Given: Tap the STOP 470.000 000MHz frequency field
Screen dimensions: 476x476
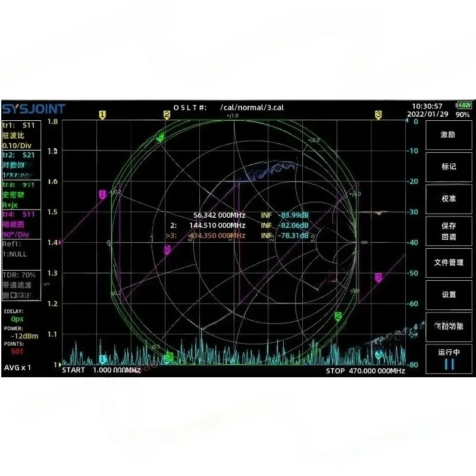Looking at the screenshot, I should click(x=365, y=371).
